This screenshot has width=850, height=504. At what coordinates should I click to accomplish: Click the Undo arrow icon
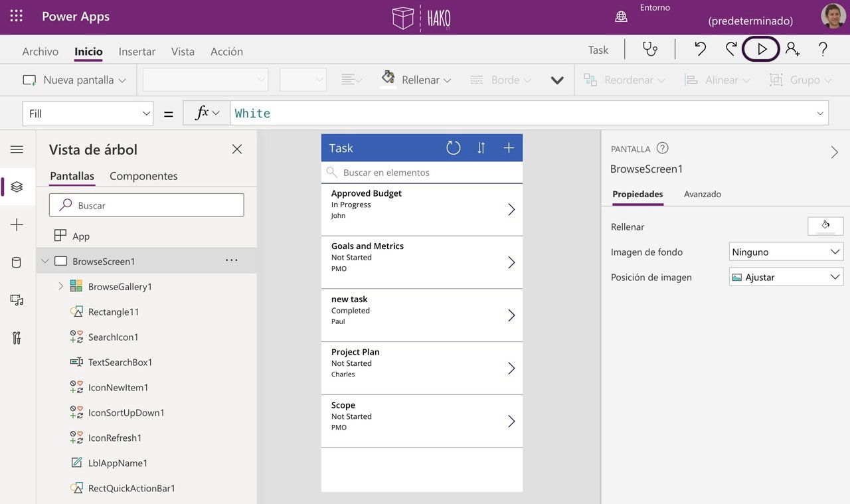coord(700,49)
